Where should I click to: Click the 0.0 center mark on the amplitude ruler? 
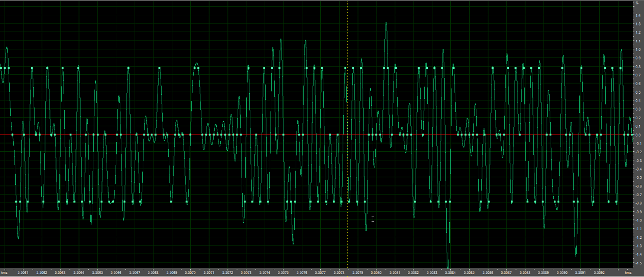[637, 135]
